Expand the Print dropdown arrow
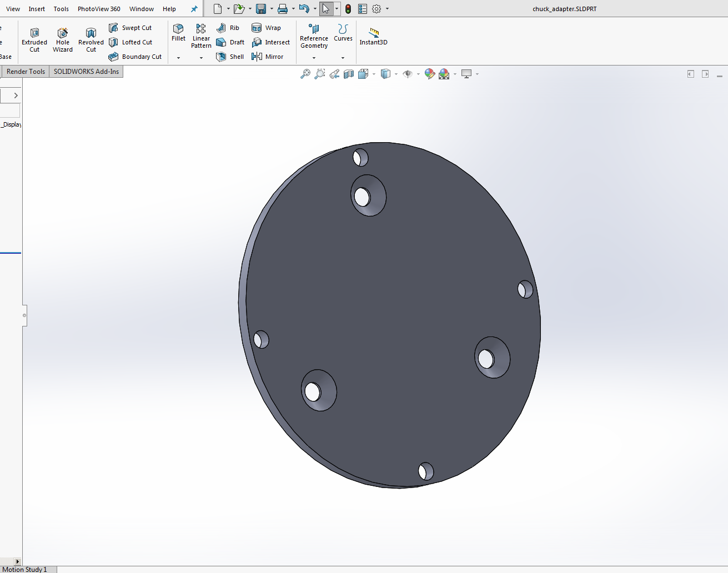This screenshot has width=728, height=573. 293,9
